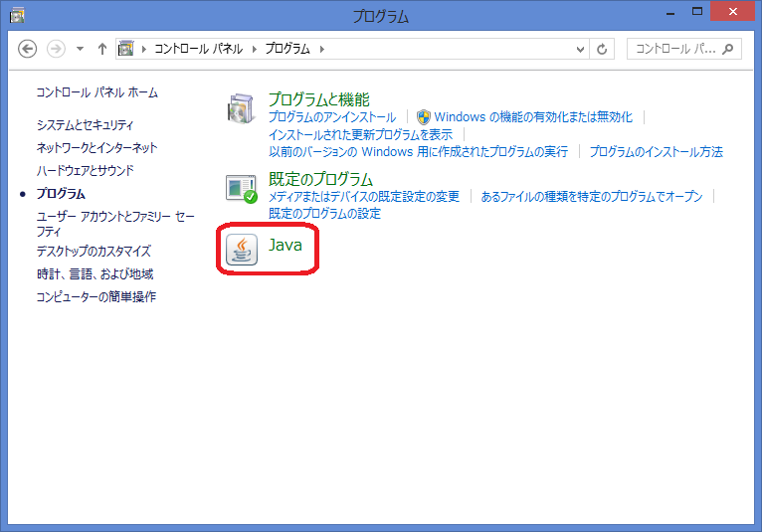Click メディアまたはデバイスの既定設定の変更 link
Viewport: 762px width, 532px height.
point(364,196)
